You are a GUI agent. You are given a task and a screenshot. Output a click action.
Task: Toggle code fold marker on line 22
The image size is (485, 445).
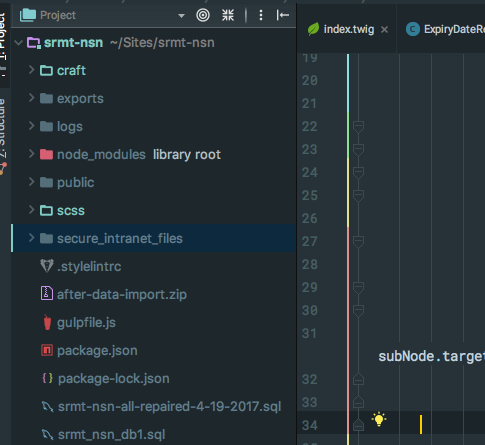click(x=358, y=127)
